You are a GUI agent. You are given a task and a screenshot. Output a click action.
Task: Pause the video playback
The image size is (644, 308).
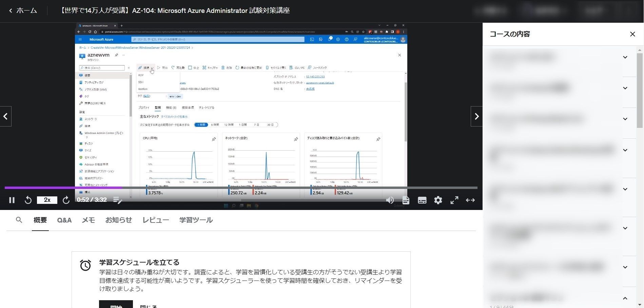12,200
